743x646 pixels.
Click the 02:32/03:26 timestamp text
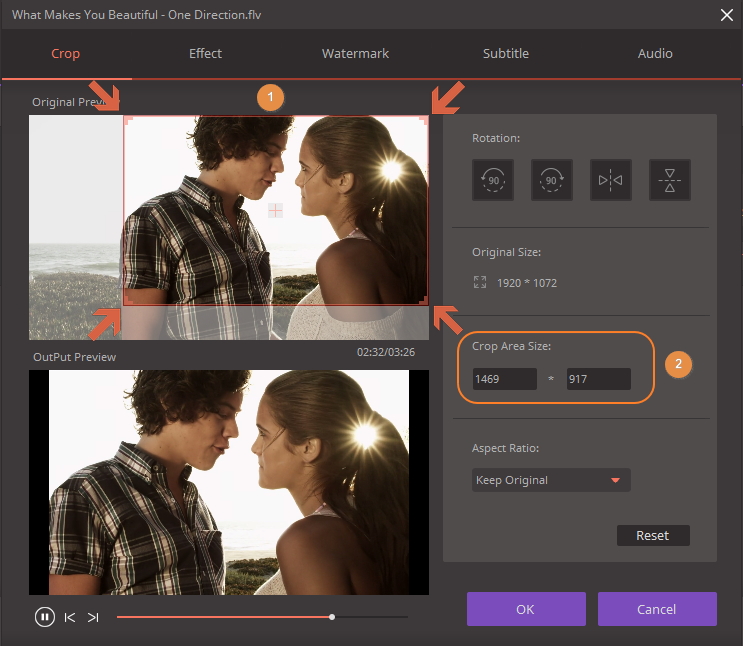(x=386, y=352)
